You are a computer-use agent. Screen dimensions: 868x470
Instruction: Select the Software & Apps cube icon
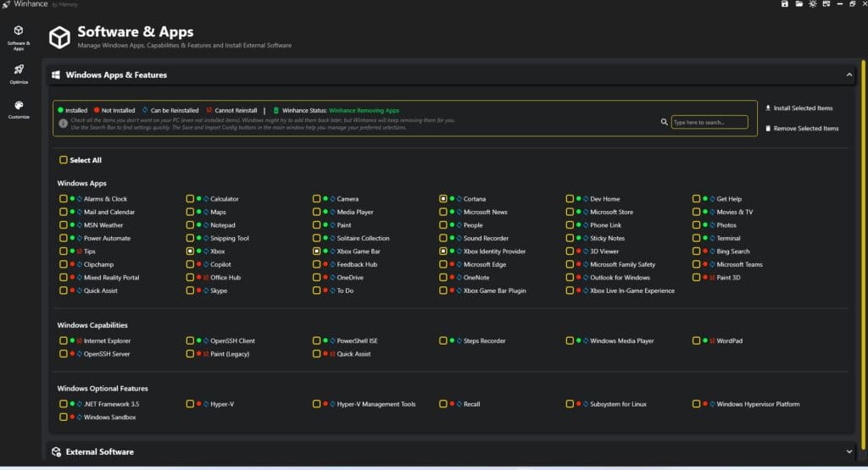19,30
